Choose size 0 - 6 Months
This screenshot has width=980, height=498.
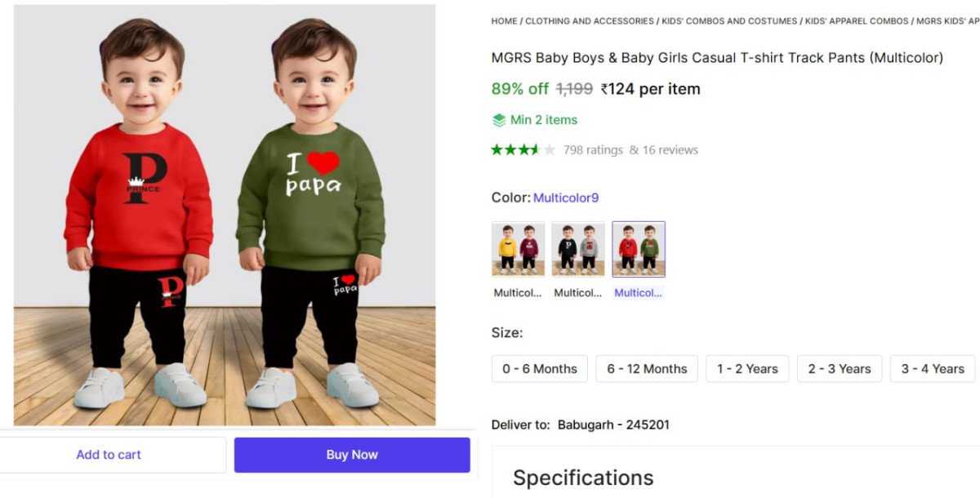[x=540, y=369]
